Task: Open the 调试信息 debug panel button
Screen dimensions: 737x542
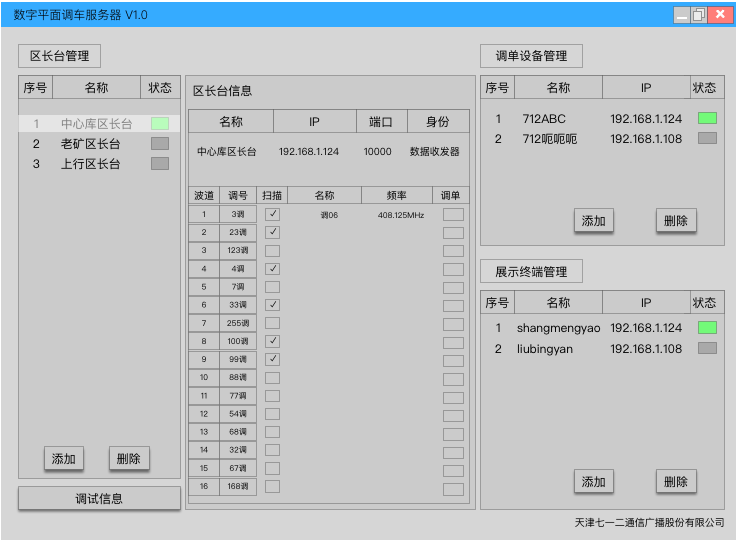Action: (99, 498)
